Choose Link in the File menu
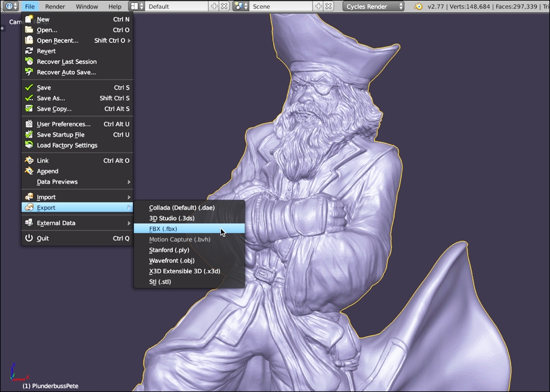 coord(77,161)
